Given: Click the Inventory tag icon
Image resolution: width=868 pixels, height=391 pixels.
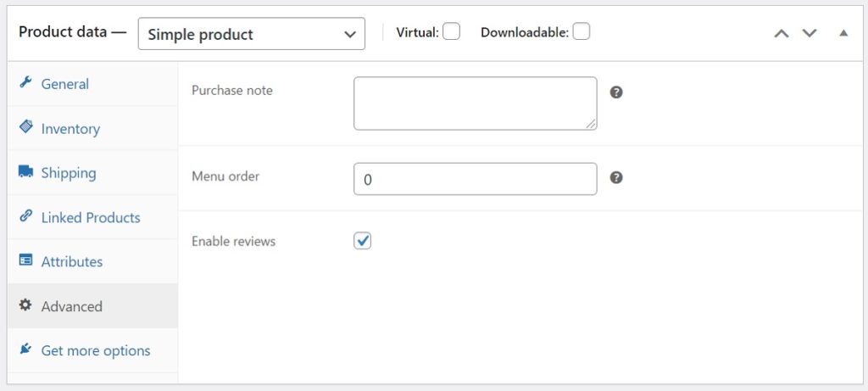Looking at the screenshot, I should point(25,127).
